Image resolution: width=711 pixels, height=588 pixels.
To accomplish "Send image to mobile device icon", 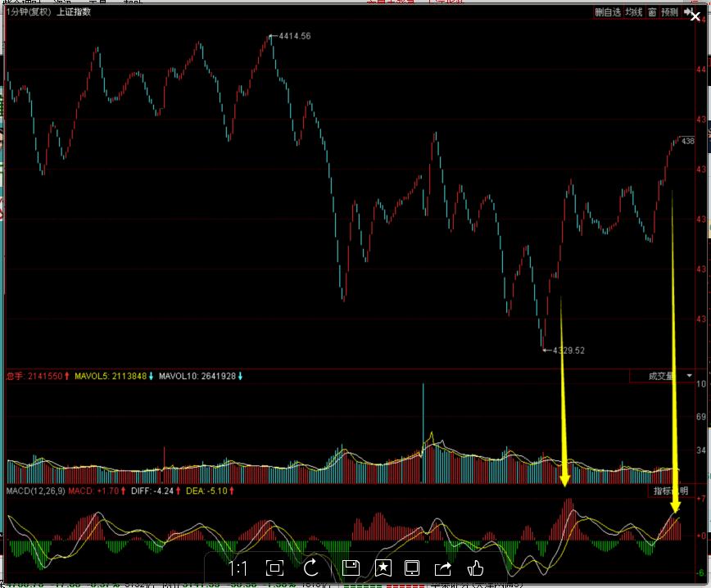I will tap(412, 568).
